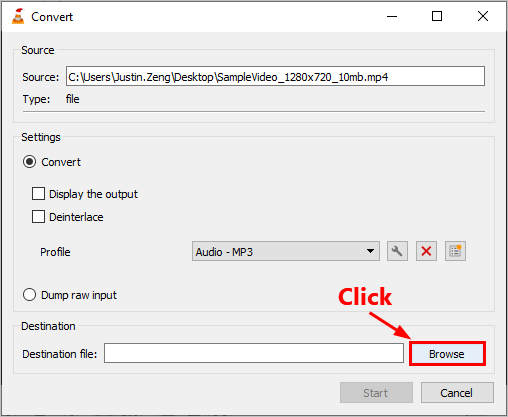Image resolution: width=508 pixels, height=417 pixels.
Task: Open the Audio - MP3 profile dropdown
Action: click(x=286, y=251)
